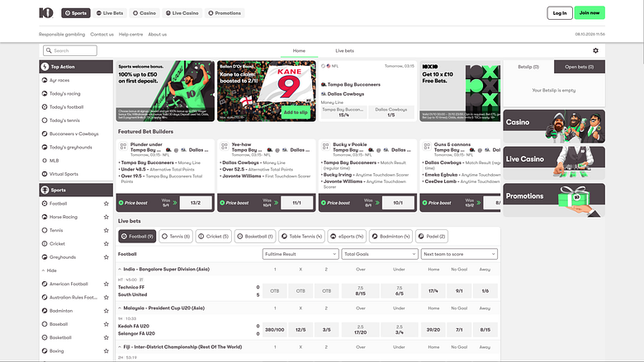This screenshot has width=644, height=362.
Task: Collapse India Bangalore Super Division league
Action: 120,270
